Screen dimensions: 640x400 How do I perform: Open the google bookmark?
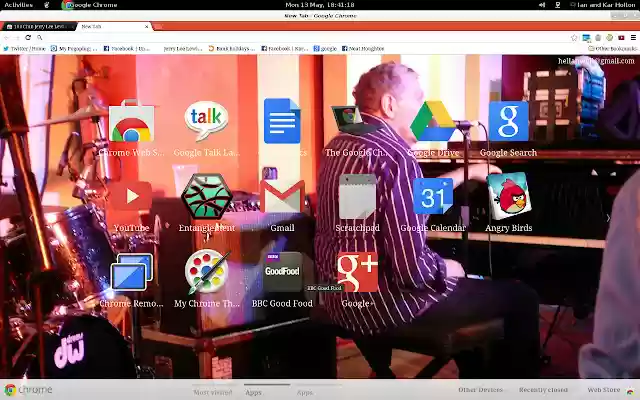click(325, 49)
